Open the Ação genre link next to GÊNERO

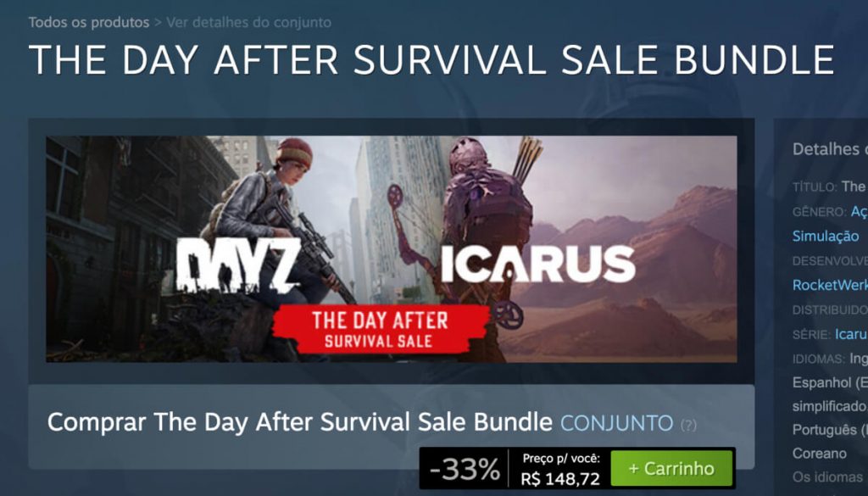(860, 211)
